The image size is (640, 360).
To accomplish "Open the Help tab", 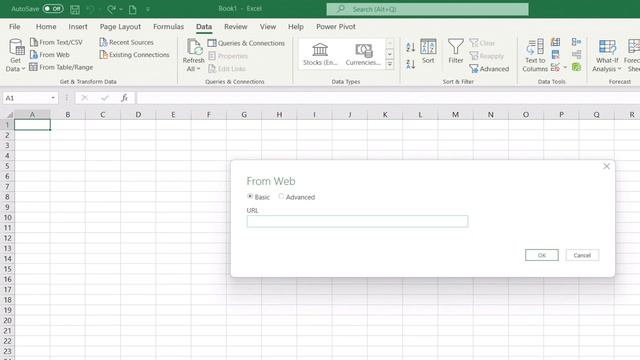I will [296, 27].
